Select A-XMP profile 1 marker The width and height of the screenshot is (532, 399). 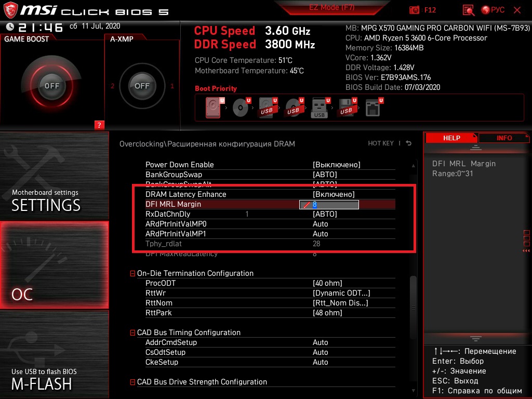pos(172,86)
